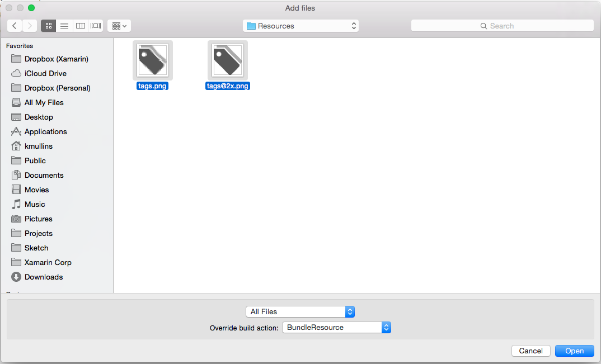The height and width of the screenshot is (364, 601).
Task: Click the Documents pages icon
Action: 16,175
